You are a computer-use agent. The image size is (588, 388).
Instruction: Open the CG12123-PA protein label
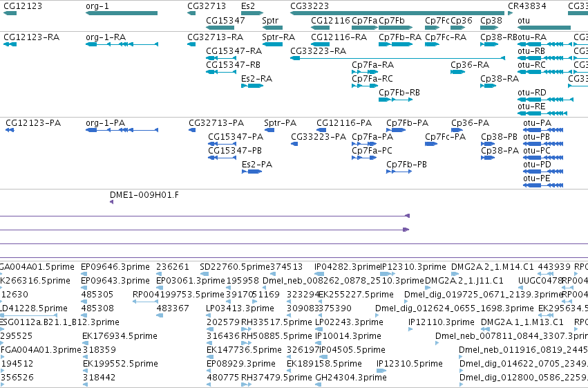33,123
